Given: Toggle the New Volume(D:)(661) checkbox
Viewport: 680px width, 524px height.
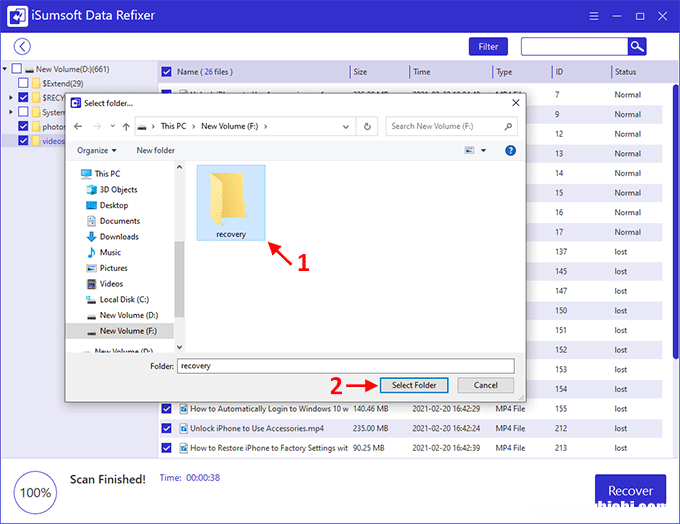Looking at the screenshot, I should 16,69.
